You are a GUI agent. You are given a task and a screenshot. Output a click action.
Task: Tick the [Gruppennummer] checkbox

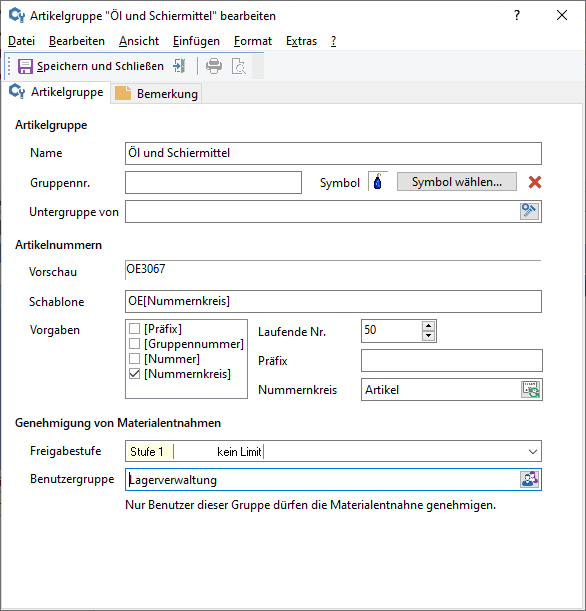pyautogui.click(x=134, y=344)
